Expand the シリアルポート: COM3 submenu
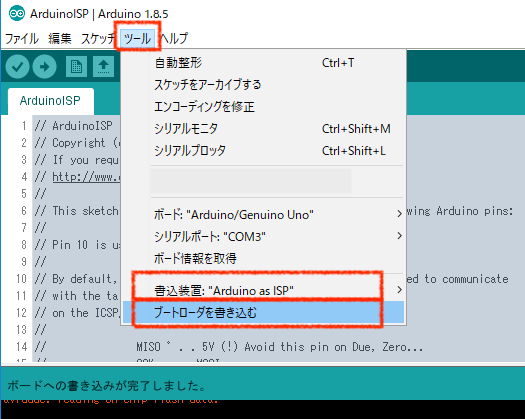Image resolution: width=525 pixels, height=419 pixels. (x=263, y=236)
